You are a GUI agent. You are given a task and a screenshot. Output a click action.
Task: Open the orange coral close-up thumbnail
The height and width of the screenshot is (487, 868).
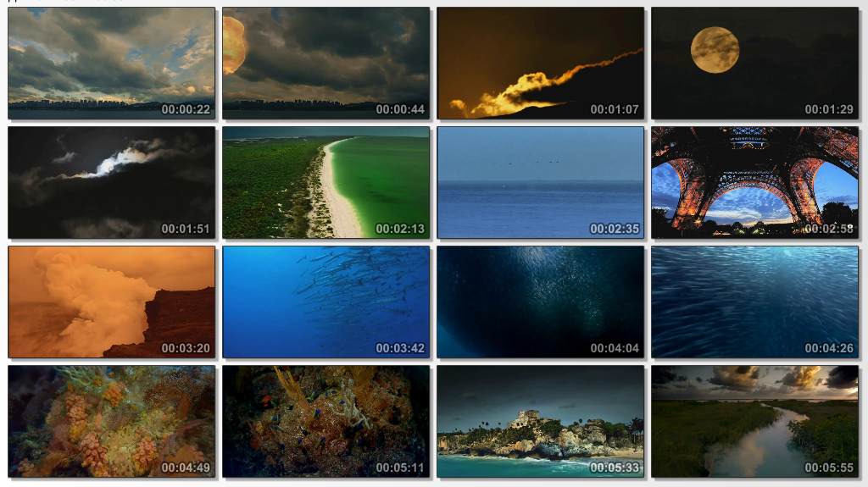[x=111, y=421]
